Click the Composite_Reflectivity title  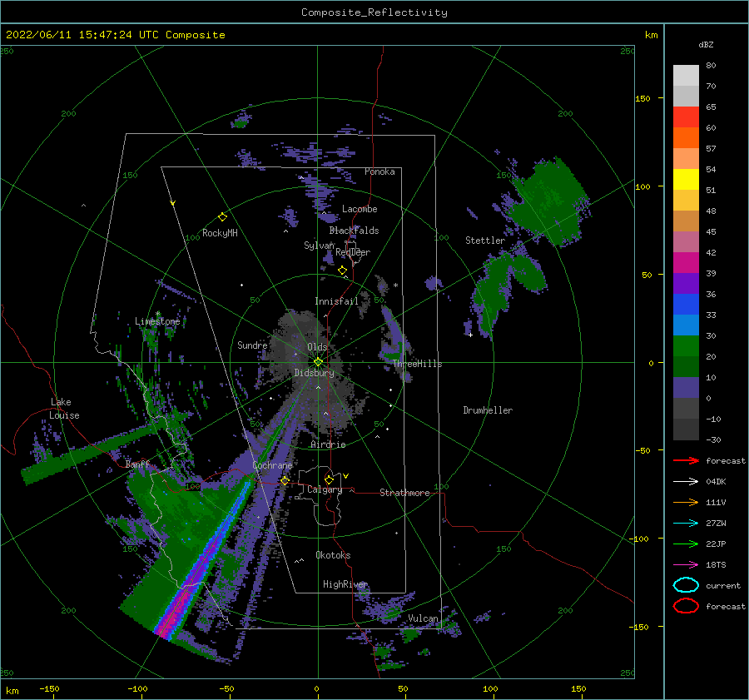[374, 12]
